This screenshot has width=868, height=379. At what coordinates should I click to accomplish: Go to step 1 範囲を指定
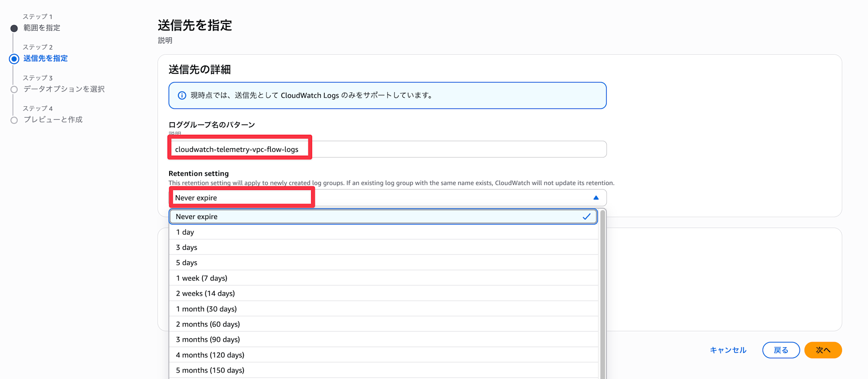point(42,28)
